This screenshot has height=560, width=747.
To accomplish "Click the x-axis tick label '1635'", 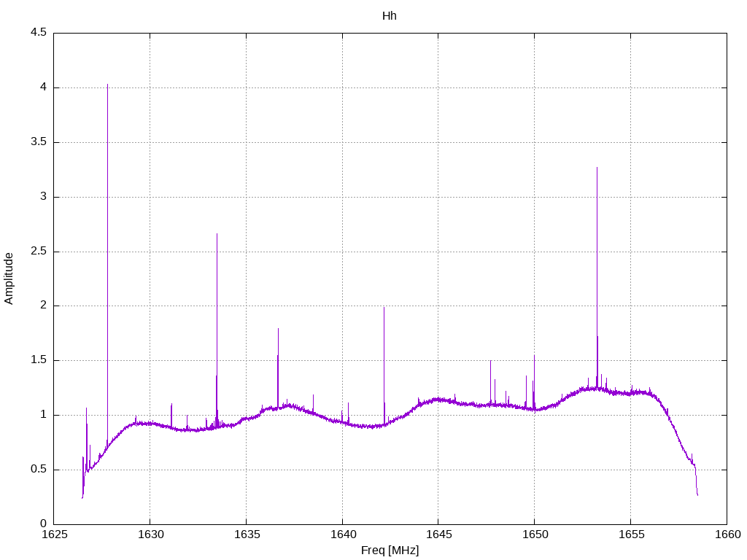I will 247,534.
